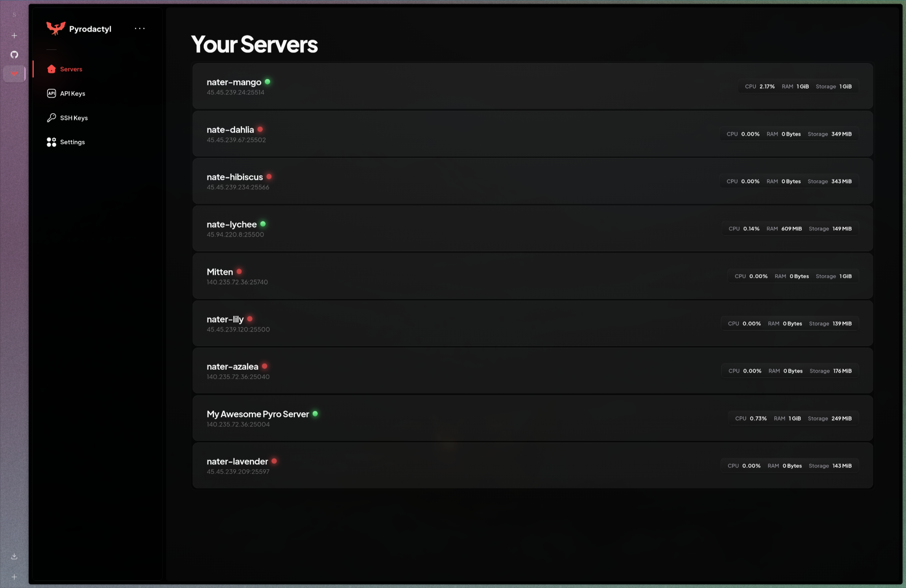This screenshot has height=588, width=906.
Task: Click the plus button at top of left rail
Action: click(14, 35)
